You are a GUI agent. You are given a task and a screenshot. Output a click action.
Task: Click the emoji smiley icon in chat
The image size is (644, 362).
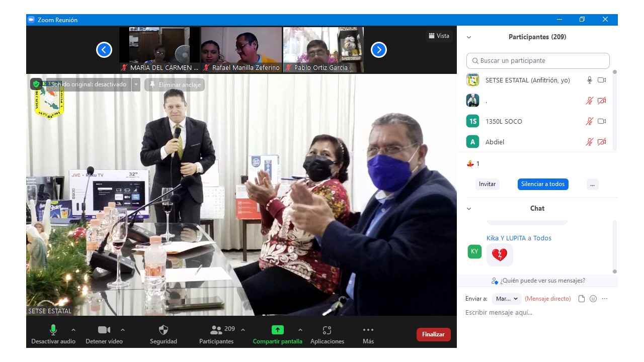[x=593, y=299]
